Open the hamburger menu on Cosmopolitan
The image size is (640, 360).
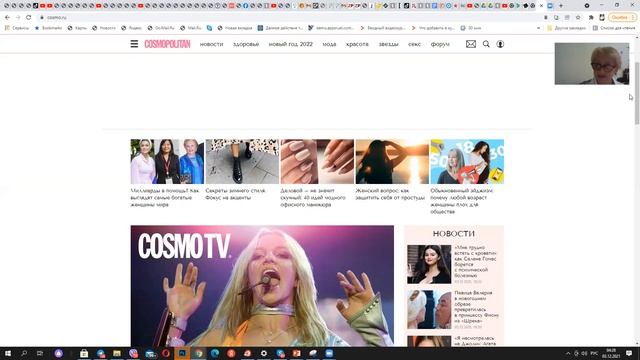pos(134,44)
